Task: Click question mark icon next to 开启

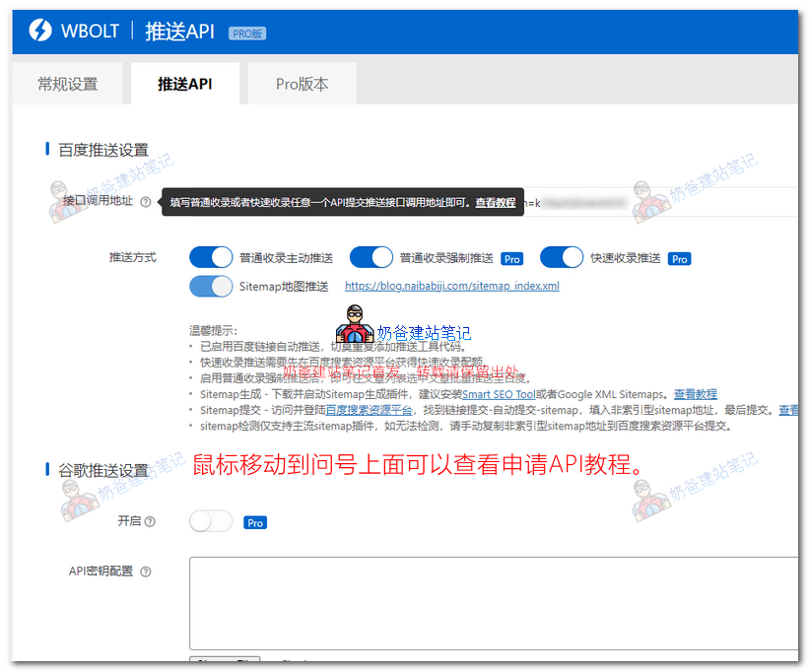Action: tap(150, 522)
